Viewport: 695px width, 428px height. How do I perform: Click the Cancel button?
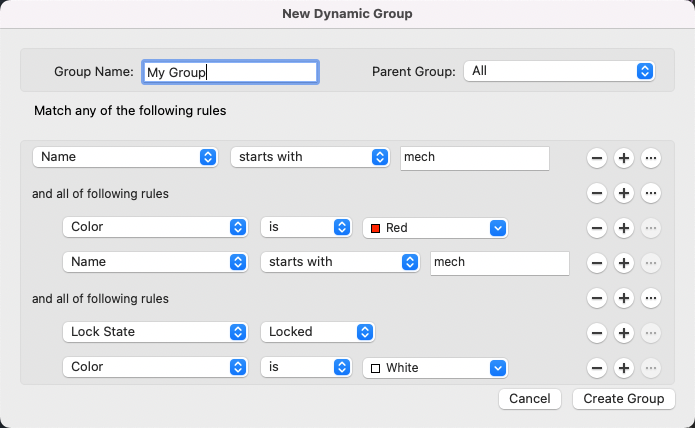click(529, 399)
